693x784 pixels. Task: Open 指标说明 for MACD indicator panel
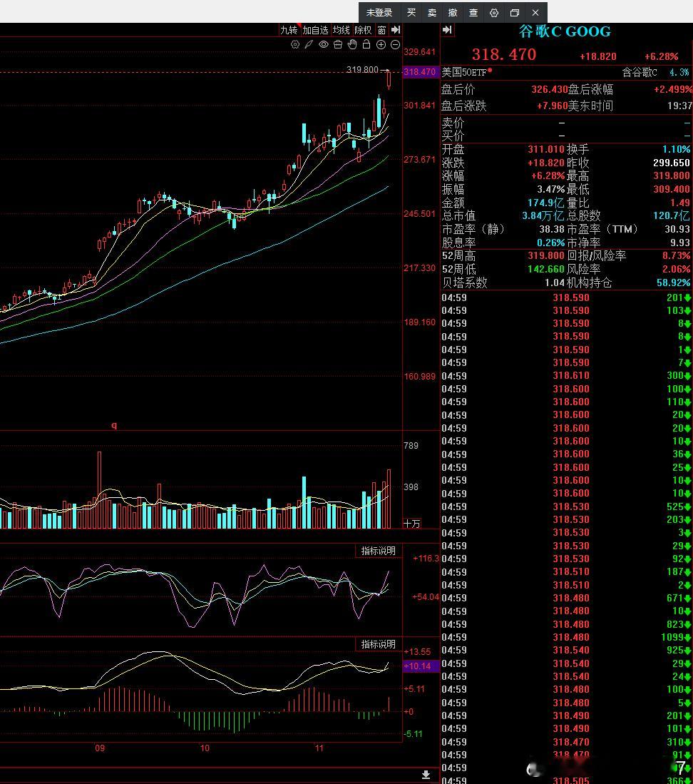click(379, 644)
